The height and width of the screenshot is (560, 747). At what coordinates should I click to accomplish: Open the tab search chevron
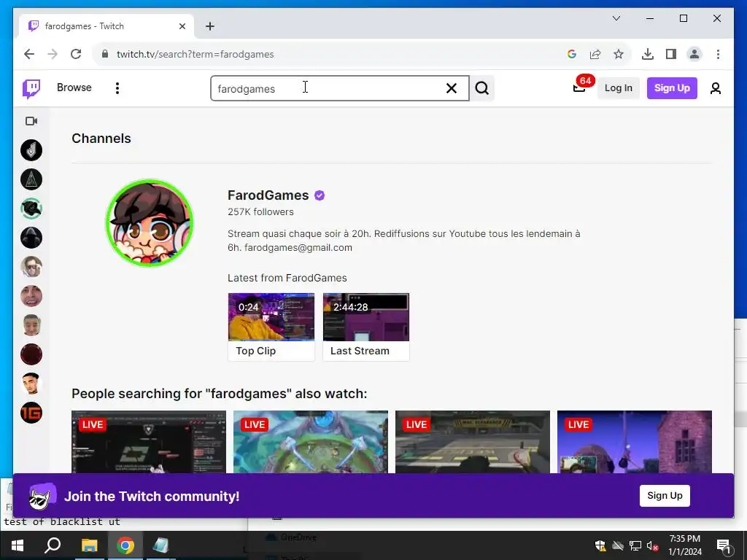[616, 18]
